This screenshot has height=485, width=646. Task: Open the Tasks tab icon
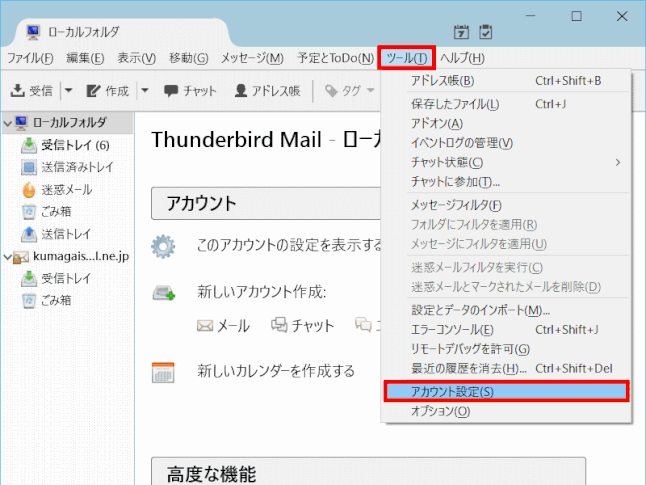coord(486,32)
